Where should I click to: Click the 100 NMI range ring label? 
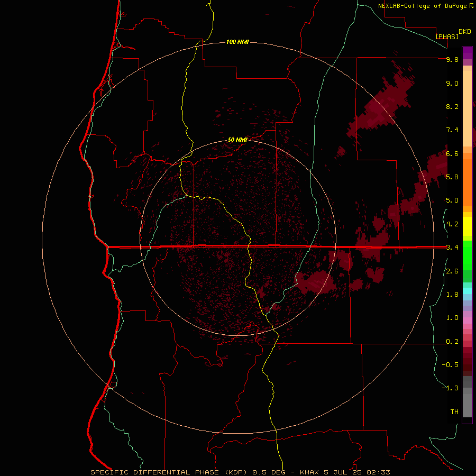click(237, 42)
